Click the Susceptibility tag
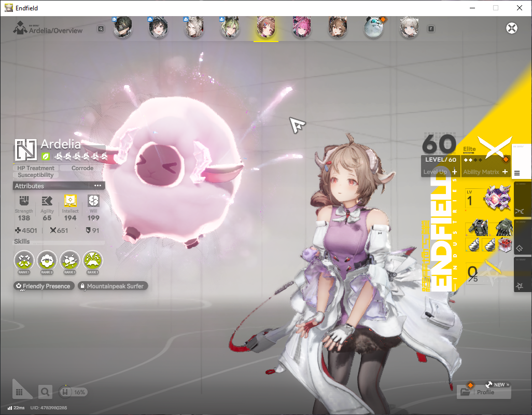532x415 pixels. point(36,175)
